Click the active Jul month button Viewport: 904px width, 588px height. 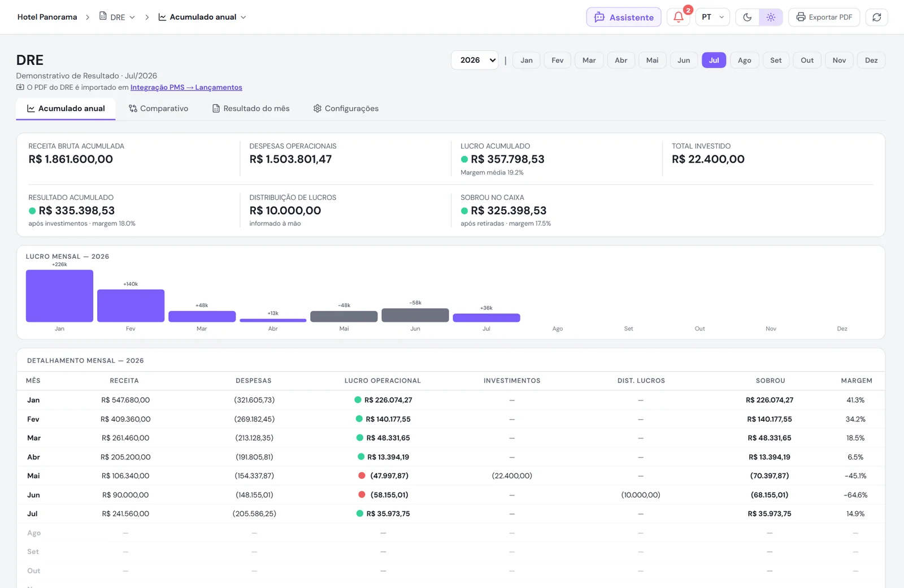(x=714, y=60)
